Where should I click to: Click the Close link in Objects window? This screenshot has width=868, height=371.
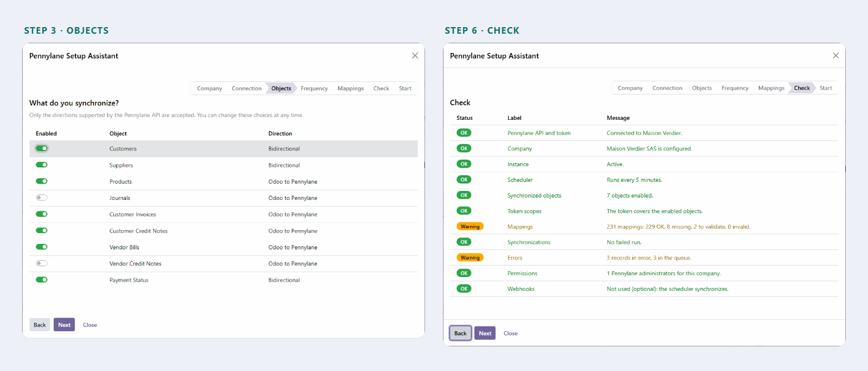(x=90, y=325)
